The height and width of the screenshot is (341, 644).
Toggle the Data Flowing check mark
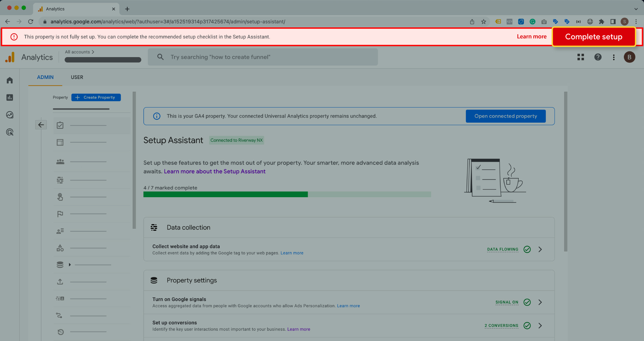(x=527, y=249)
